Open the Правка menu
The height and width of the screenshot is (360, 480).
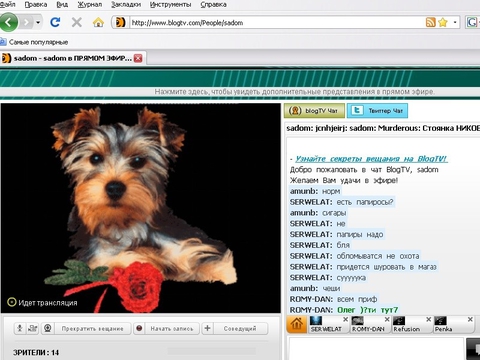click(36, 4)
